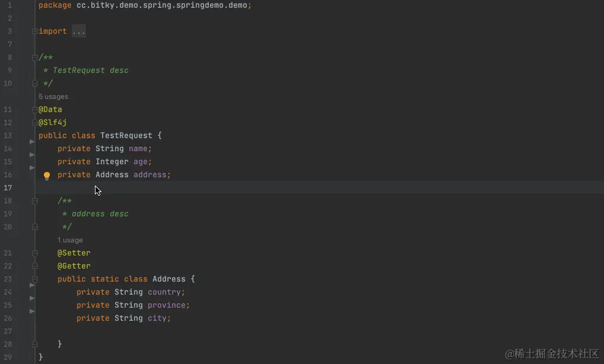This screenshot has height=364, width=604.
Task: Click line number 13 in the gutter
Action: [x=8, y=135]
